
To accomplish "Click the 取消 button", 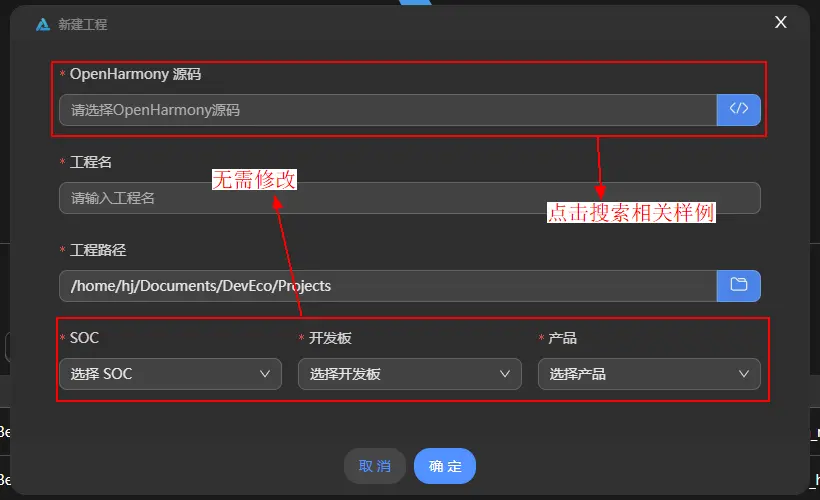I will tap(374, 466).
